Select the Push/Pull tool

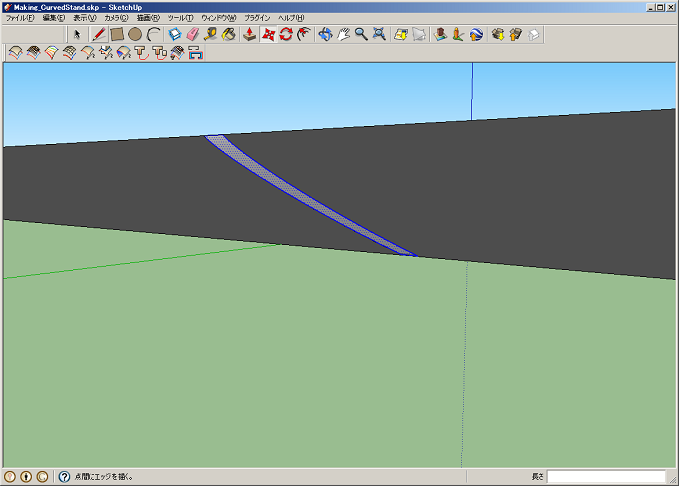coord(249,34)
